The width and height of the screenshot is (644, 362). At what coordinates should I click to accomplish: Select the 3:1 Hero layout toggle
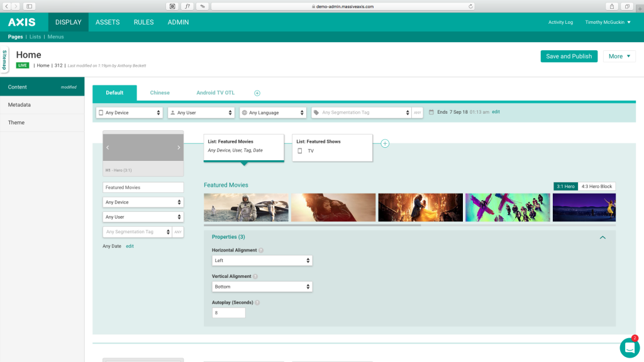[x=565, y=186]
